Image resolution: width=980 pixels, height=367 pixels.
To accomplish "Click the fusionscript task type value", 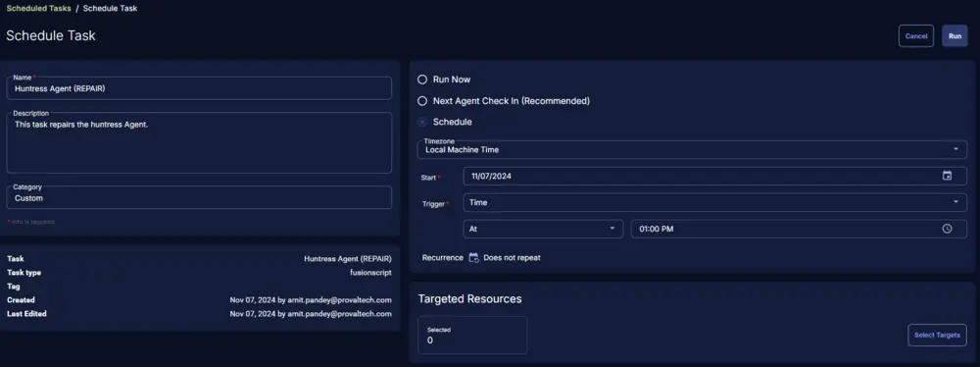I will (370, 273).
